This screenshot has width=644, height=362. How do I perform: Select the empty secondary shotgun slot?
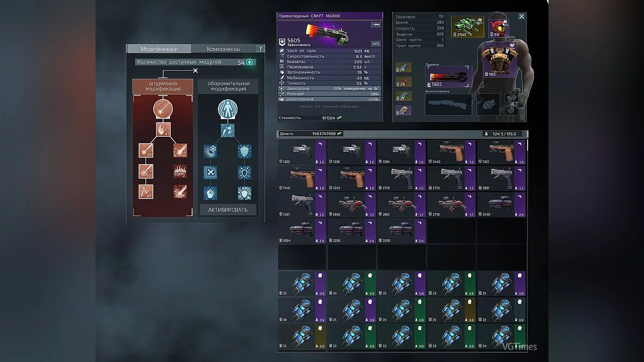coord(448,105)
